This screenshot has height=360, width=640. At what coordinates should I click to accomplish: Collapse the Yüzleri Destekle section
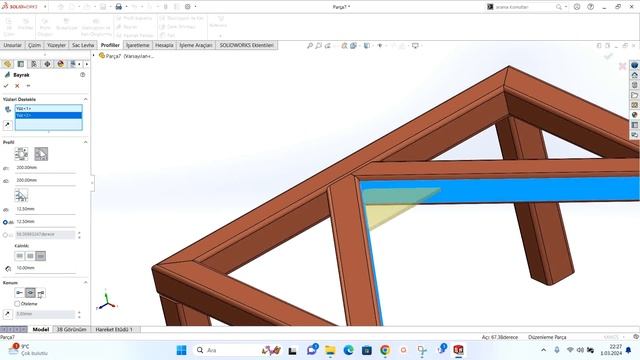coord(85,99)
